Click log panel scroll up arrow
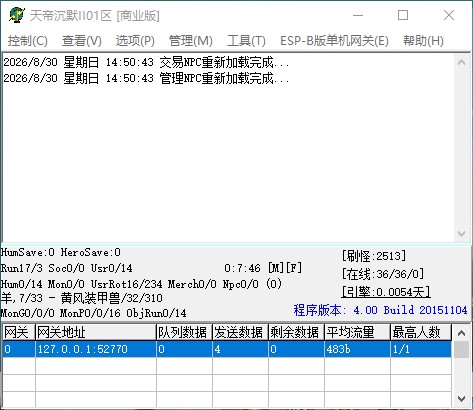The image size is (473, 410). (x=462, y=62)
